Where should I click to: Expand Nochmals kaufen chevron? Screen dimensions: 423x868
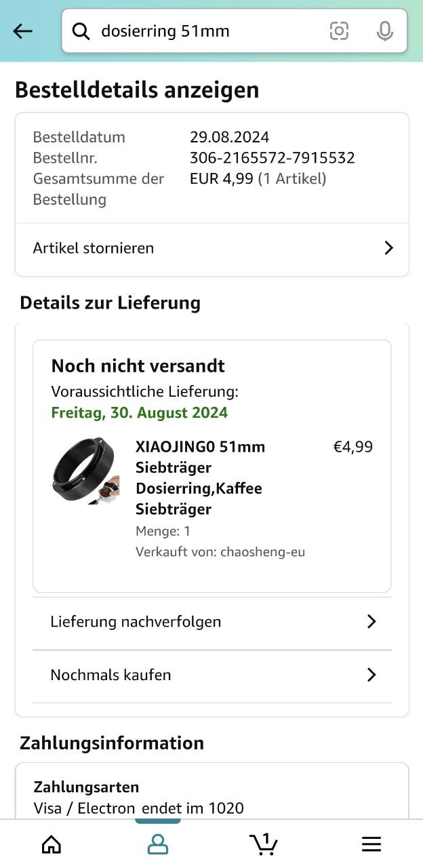pyautogui.click(x=371, y=675)
